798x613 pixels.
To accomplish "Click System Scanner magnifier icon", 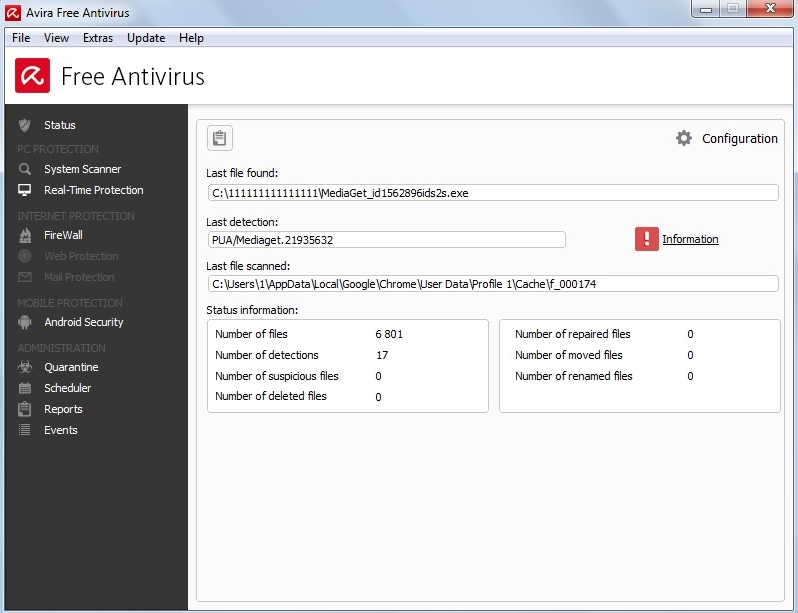I will tap(24, 169).
